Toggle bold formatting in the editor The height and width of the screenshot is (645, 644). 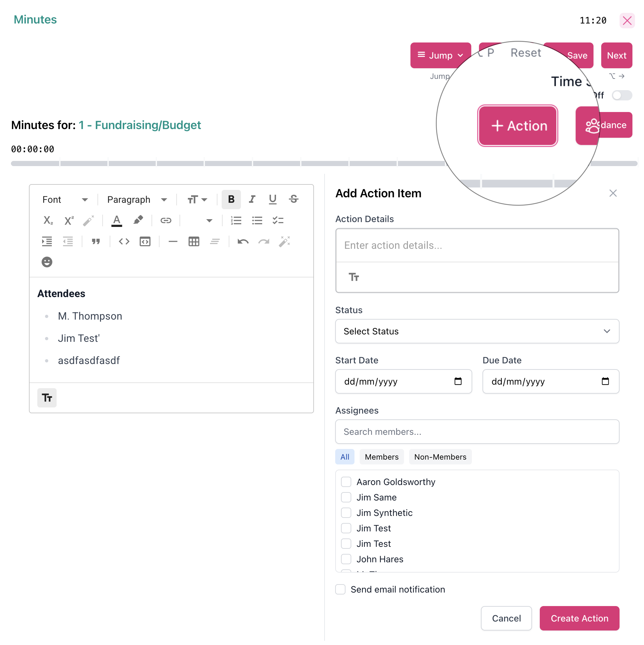(231, 199)
